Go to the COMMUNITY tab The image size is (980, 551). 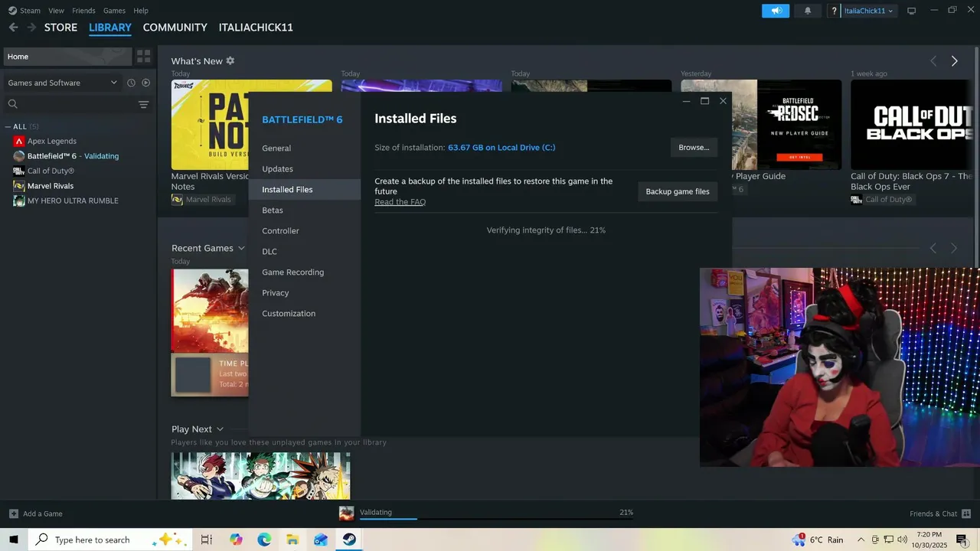coord(175,28)
